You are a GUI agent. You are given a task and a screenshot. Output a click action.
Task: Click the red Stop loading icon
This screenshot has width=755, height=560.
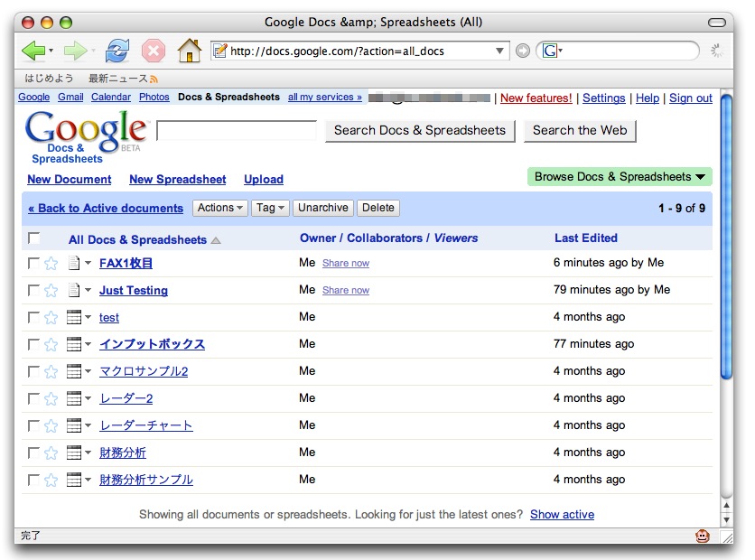(x=154, y=51)
